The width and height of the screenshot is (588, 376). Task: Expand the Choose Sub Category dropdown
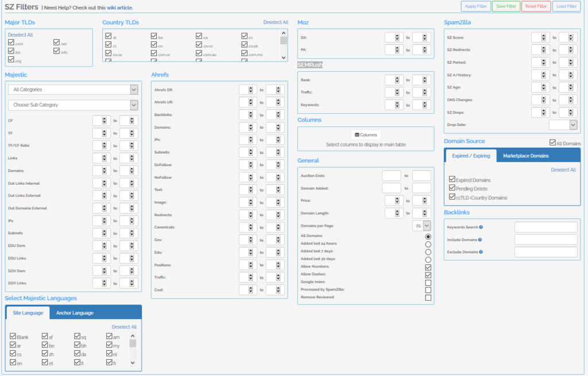[73, 105]
